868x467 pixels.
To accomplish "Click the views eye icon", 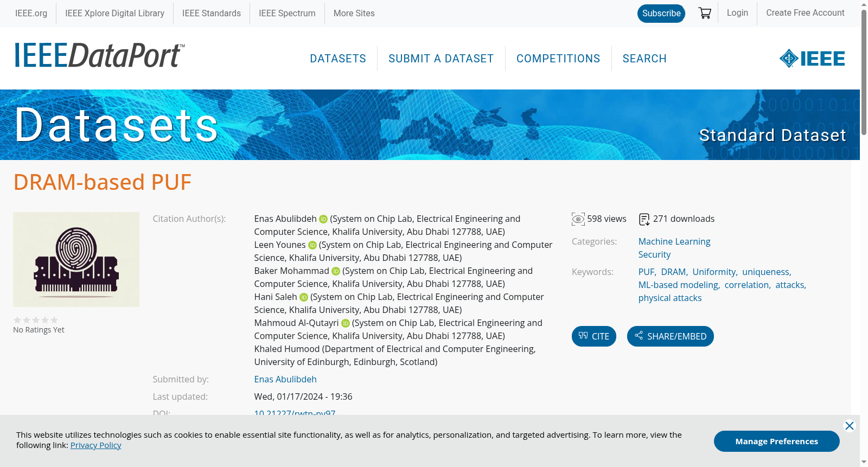I will 578,219.
